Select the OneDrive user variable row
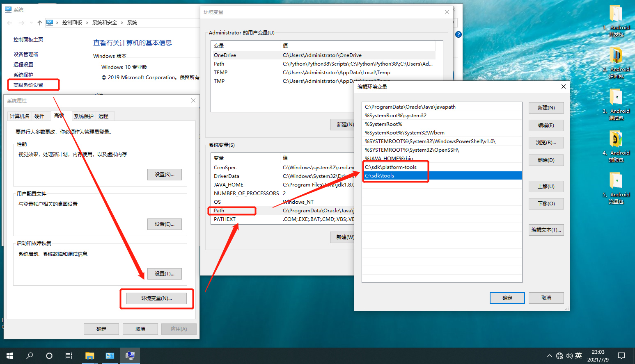 click(323, 55)
